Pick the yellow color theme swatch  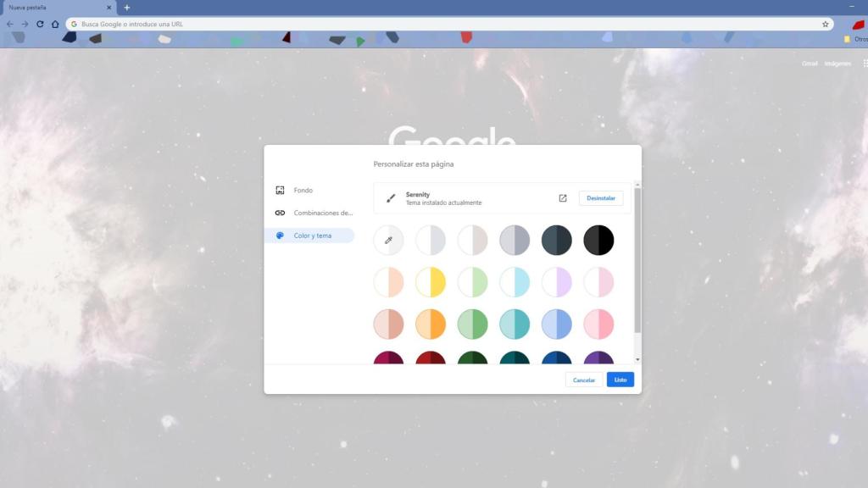pos(431,282)
